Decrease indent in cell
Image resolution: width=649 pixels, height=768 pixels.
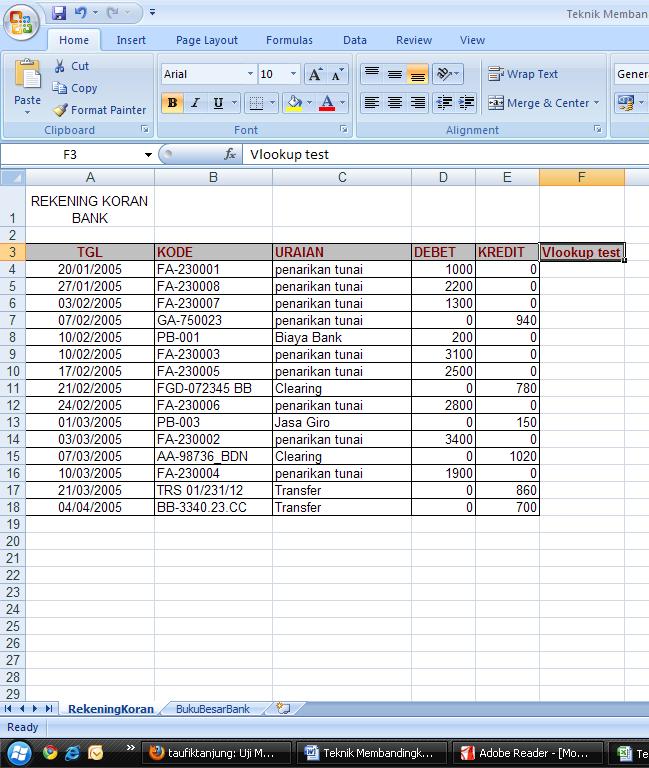tap(444, 103)
